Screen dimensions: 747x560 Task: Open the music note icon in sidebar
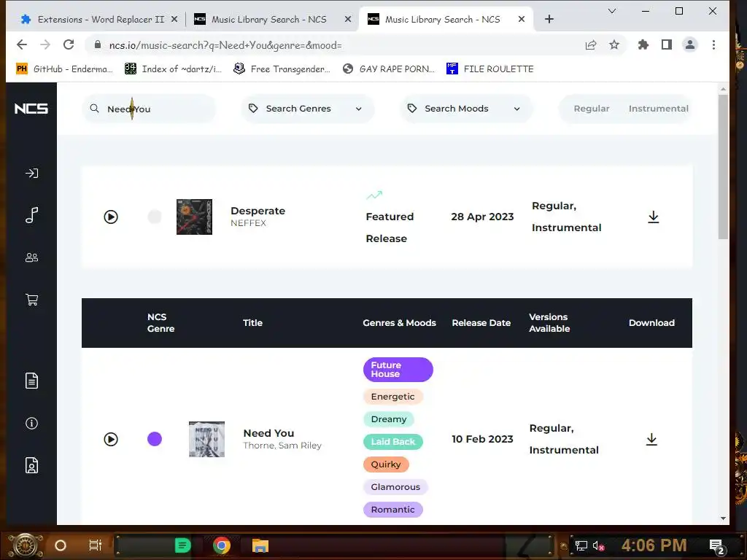(31, 215)
